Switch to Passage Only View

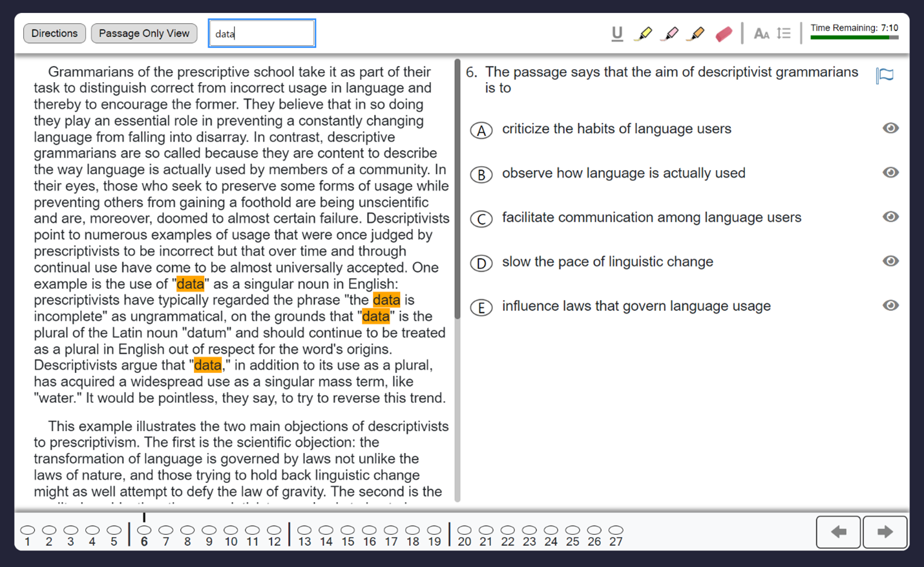143,33
